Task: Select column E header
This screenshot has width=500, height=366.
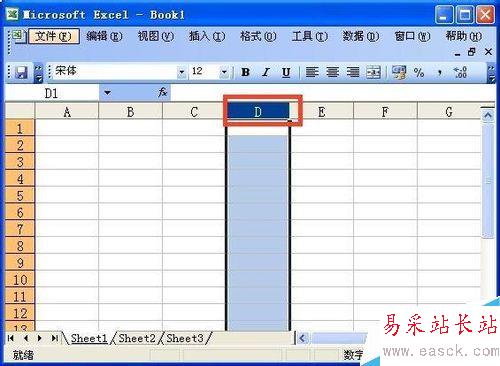Action: (x=321, y=112)
